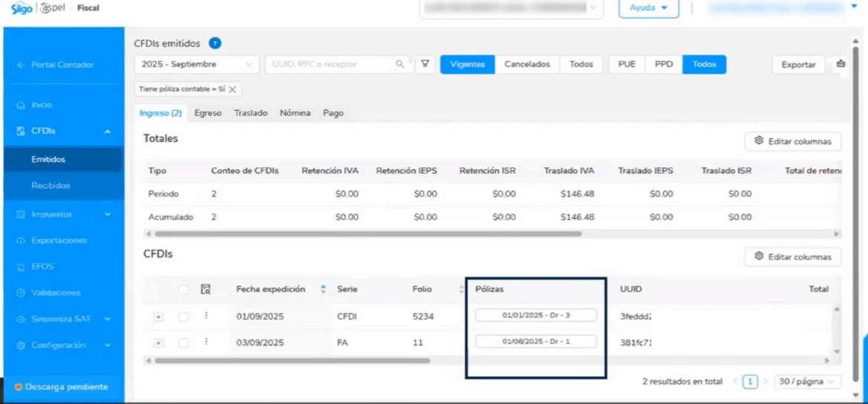Click the briefcase icon next to Exportar

(x=841, y=64)
